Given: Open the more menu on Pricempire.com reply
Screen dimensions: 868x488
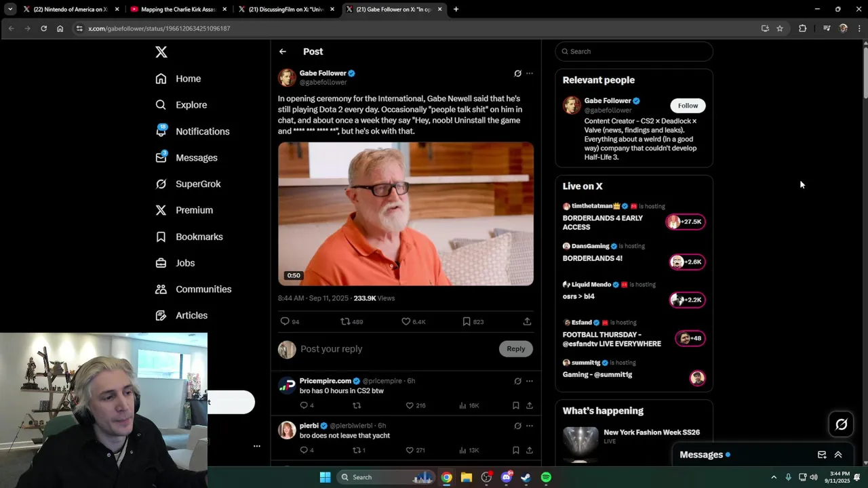Looking at the screenshot, I should coord(530,381).
